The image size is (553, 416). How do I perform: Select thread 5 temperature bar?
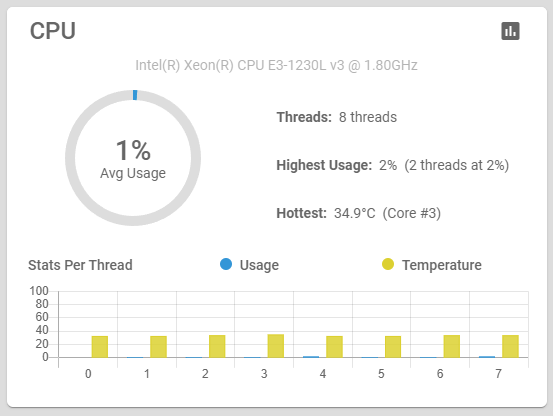pyautogui.click(x=393, y=347)
